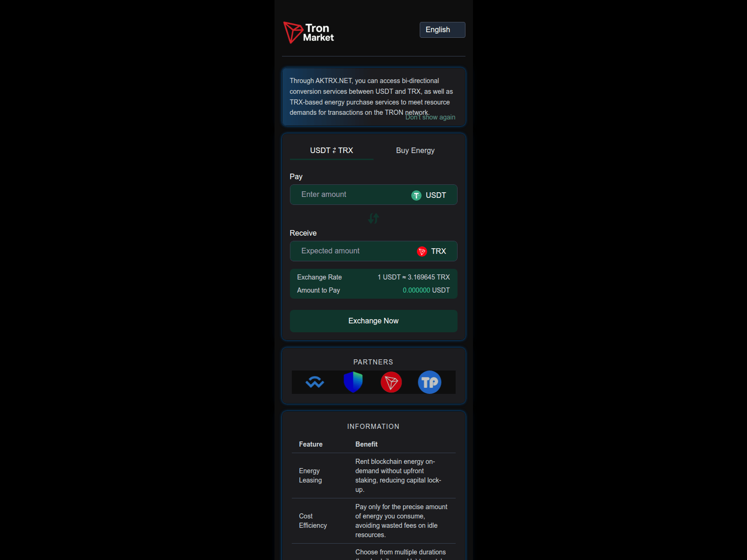Click the WalletConnect partner icon
The height and width of the screenshot is (560, 747).
coord(315,383)
